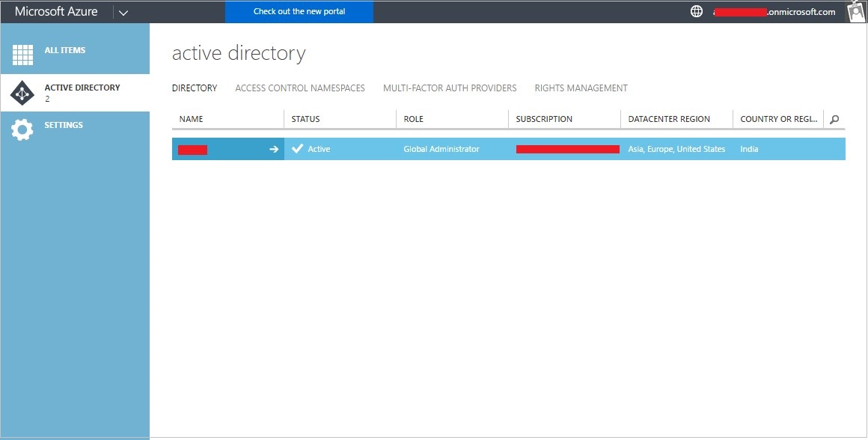Screen dimensions: 868x440
Task: Click the search magnifier in table header
Action: coord(834,119)
